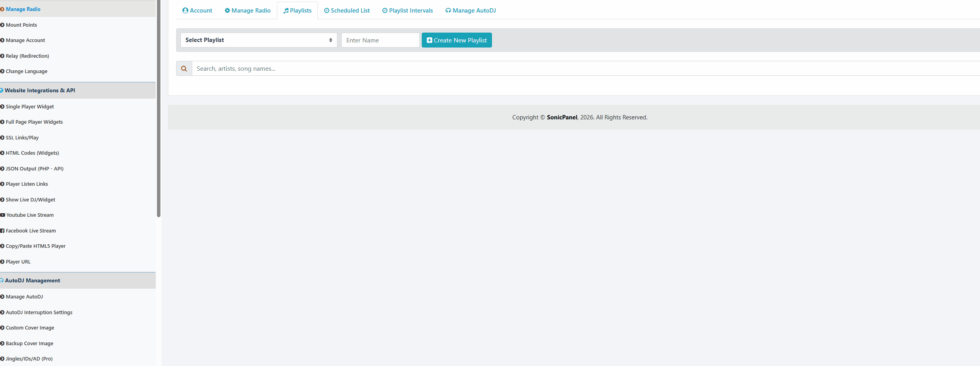This screenshot has height=366, width=980.
Task: Click the sidebar vertical scrollbar
Action: 158,108
